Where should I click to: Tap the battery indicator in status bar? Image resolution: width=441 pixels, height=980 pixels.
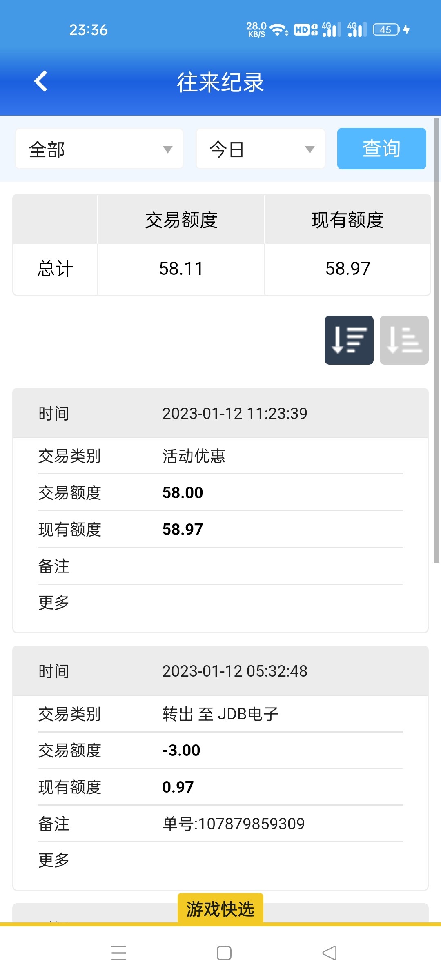386,30
